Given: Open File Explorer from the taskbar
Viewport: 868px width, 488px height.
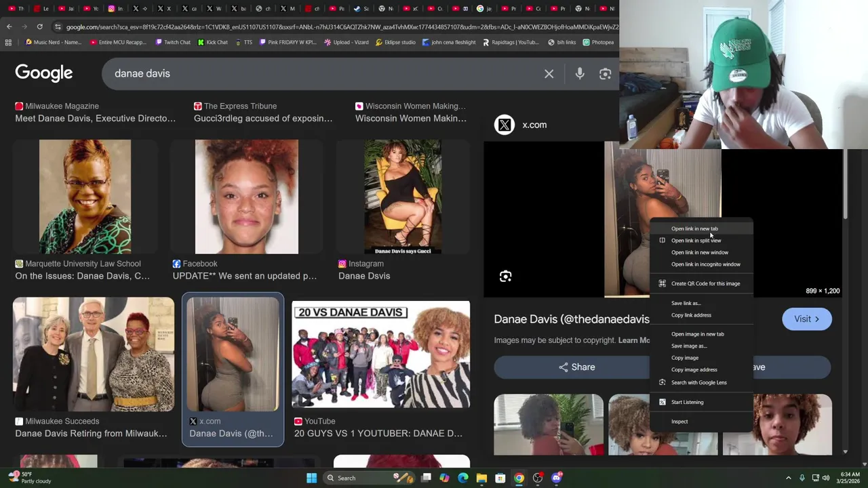Looking at the screenshot, I should tap(481, 478).
